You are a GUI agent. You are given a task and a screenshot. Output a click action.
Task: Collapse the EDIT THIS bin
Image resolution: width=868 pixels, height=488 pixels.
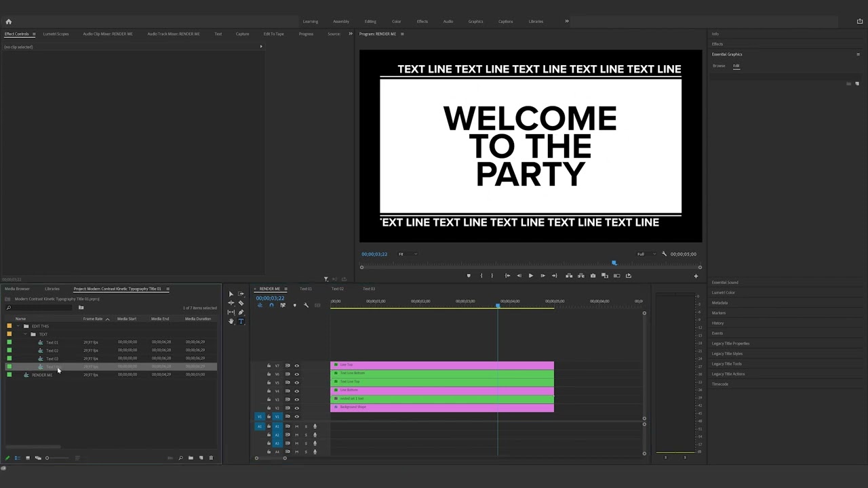point(18,326)
